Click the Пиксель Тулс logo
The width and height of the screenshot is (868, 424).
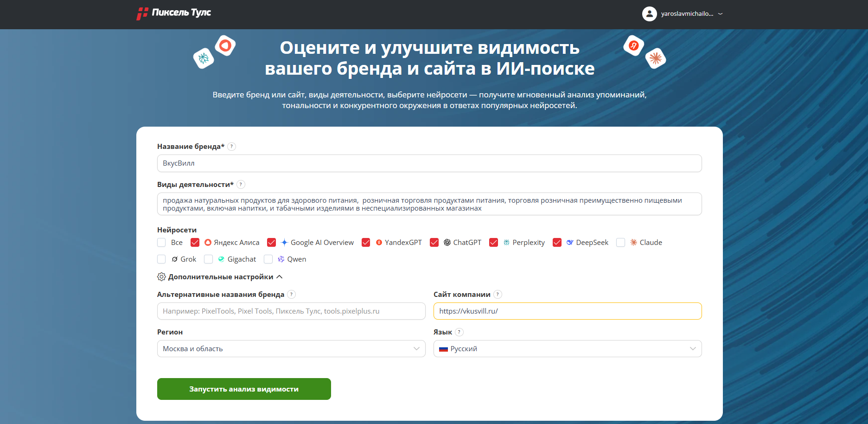point(174,13)
